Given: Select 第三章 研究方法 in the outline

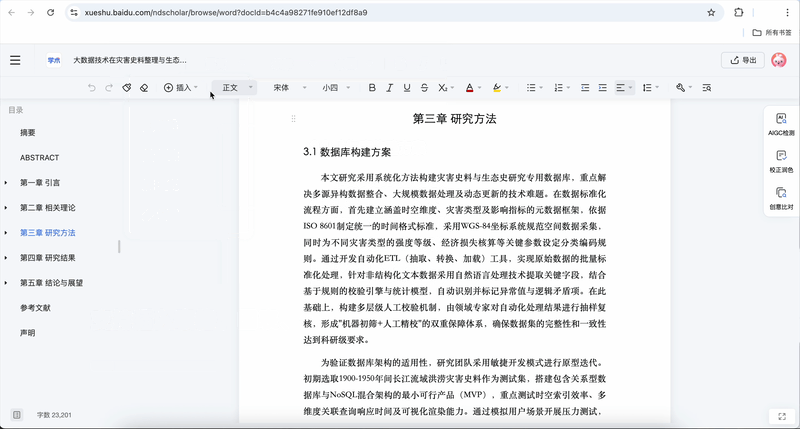Looking at the screenshot, I should (47, 233).
